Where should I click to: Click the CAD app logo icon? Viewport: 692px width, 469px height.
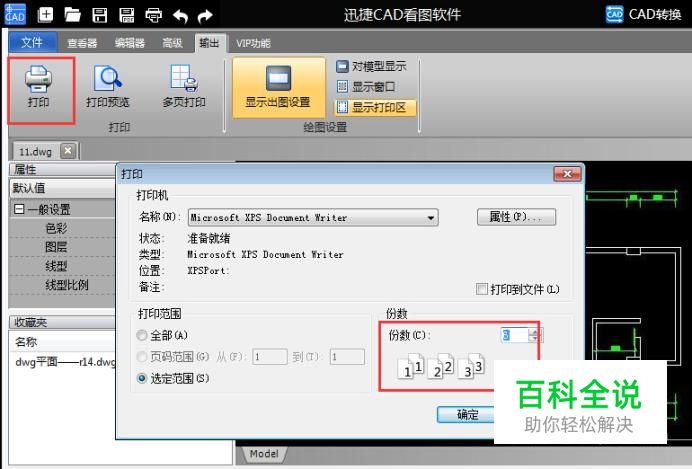[15, 14]
